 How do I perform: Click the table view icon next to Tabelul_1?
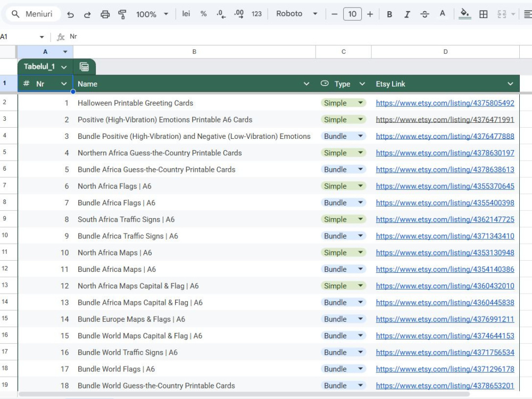[84, 67]
